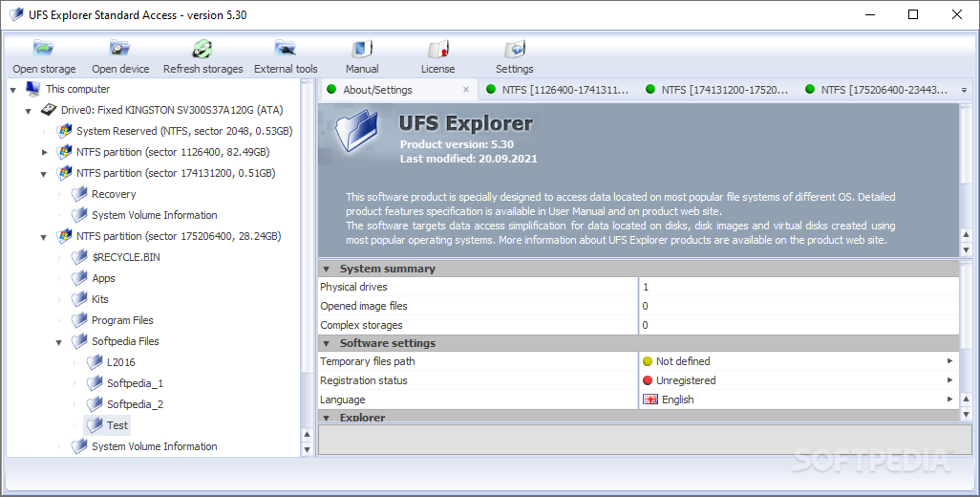Select the Softpedia_2 folder icon
The width and height of the screenshot is (980, 497).
tap(95, 404)
